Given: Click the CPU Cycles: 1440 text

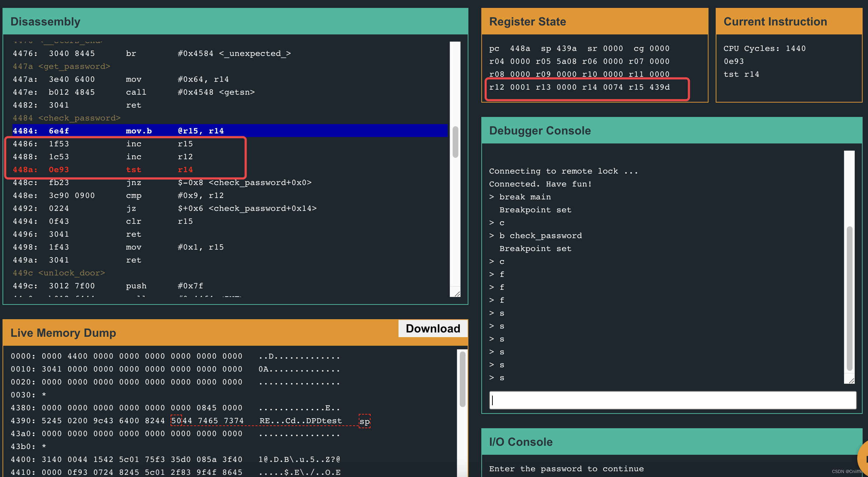Looking at the screenshot, I should click(764, 48).
